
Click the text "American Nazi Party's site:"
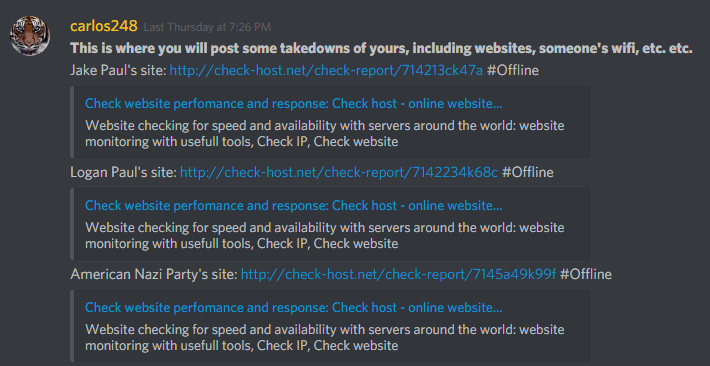154,274
